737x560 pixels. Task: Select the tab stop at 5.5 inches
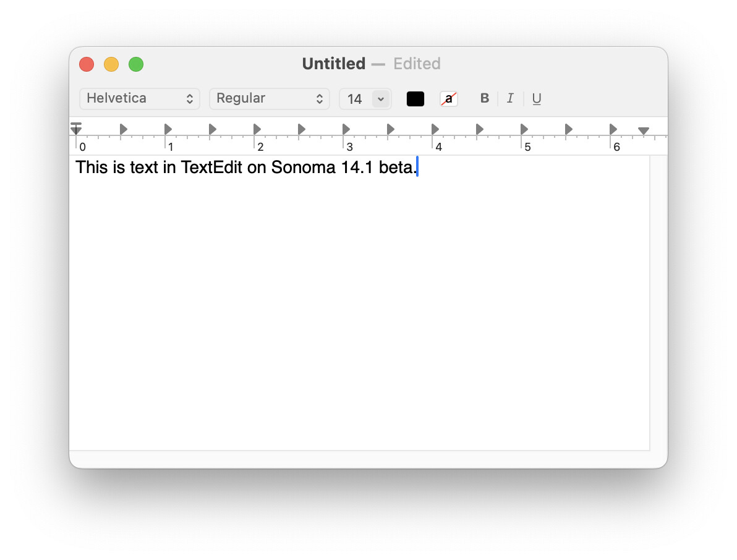[568, 129]
